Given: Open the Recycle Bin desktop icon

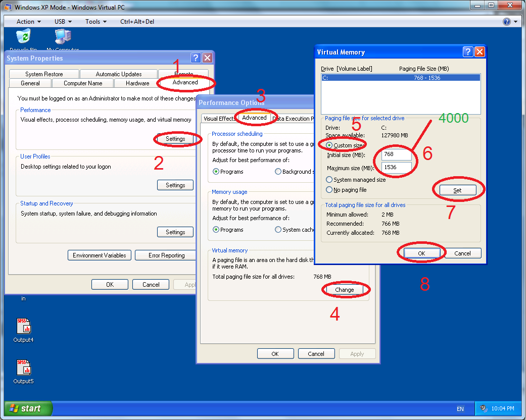Looking at the screenshot, I should (x=23, y=36).
